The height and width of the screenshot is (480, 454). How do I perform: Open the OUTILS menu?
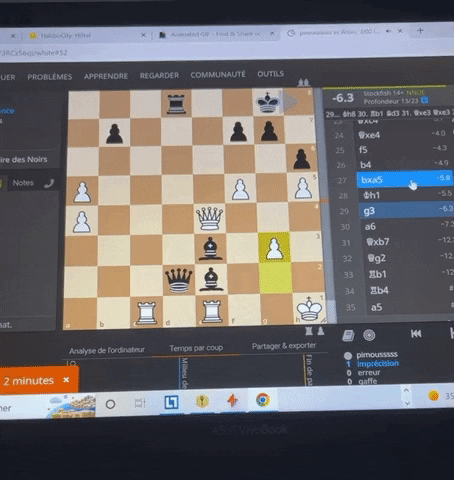click(x=270, y=74)
